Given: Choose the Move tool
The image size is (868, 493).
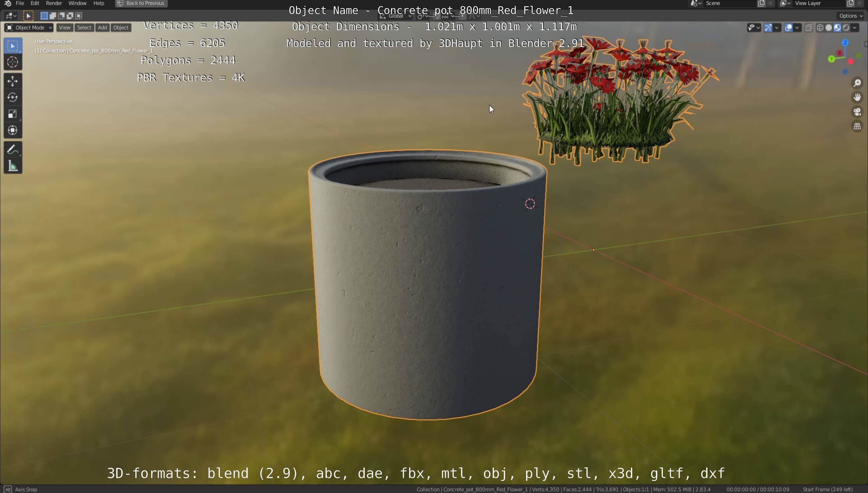Looking at the screenshot, I should [13, 81].
